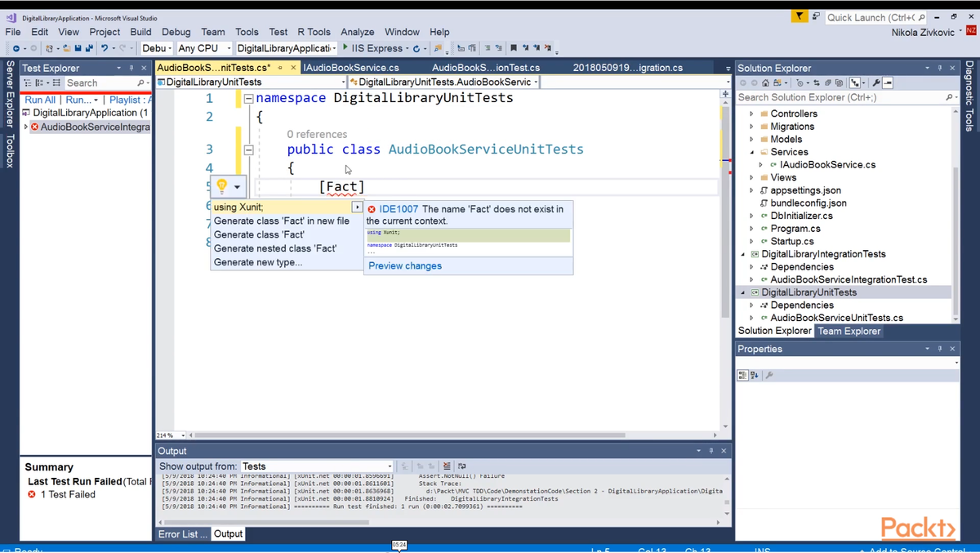Click the red error icon in the IDE1007 tooltip
The height and width of the screenshot is (553, 980).
[372, 209]
